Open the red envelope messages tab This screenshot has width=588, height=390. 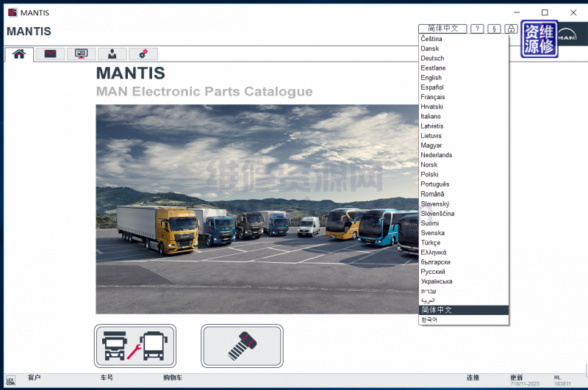coord(50,54)
